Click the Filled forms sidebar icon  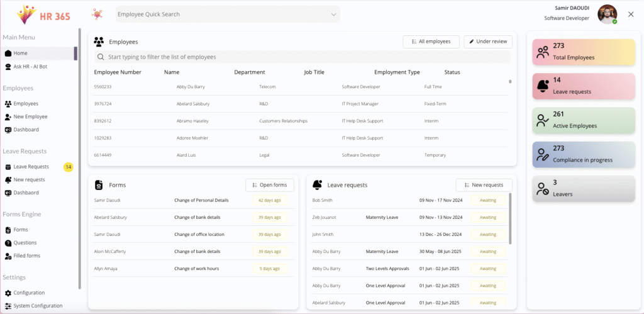(x=8, y=256)
